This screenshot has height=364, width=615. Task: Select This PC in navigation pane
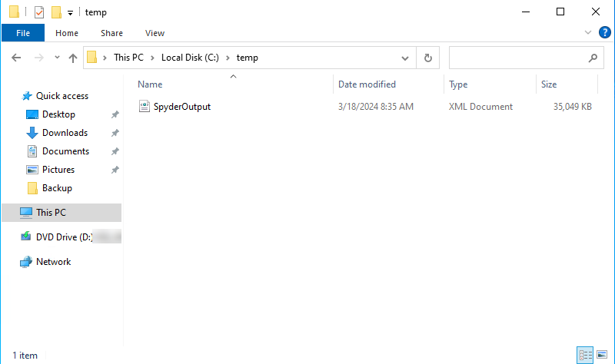[51, 213]
